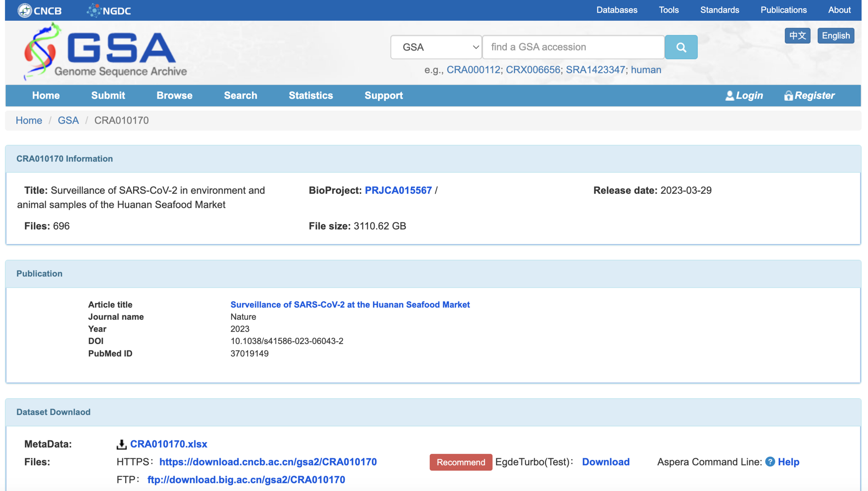Open the Browse menu item
The height and width of the screenshot is (491, 868).
point(174,96)
